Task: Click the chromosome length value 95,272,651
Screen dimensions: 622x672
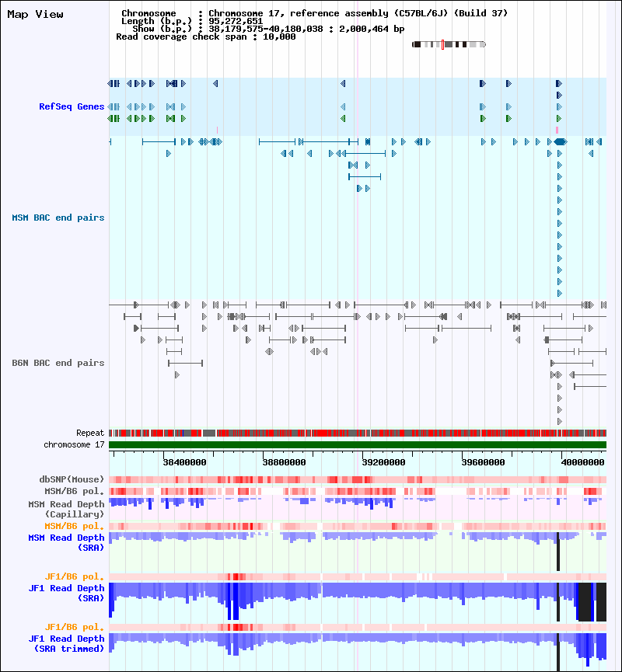Action: pyautogui.click(x=236, y=21)
